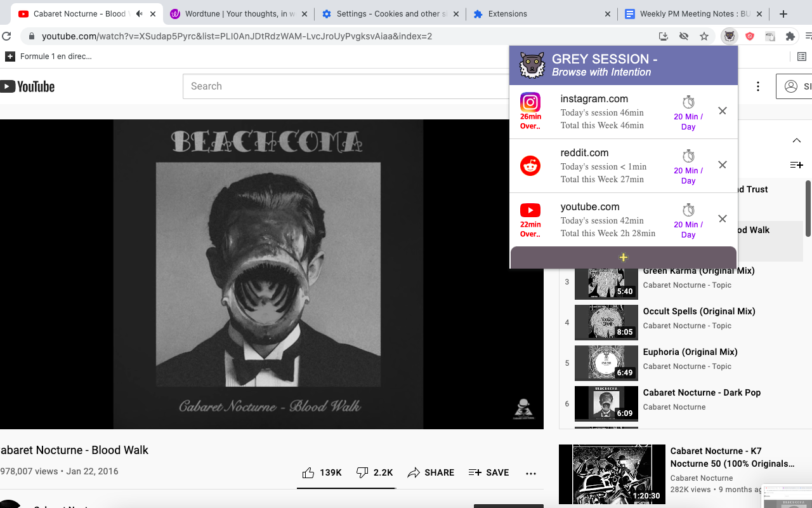
Task: Open the Green Karma thumbnail showing 5:40
Action: pos(606,282)
